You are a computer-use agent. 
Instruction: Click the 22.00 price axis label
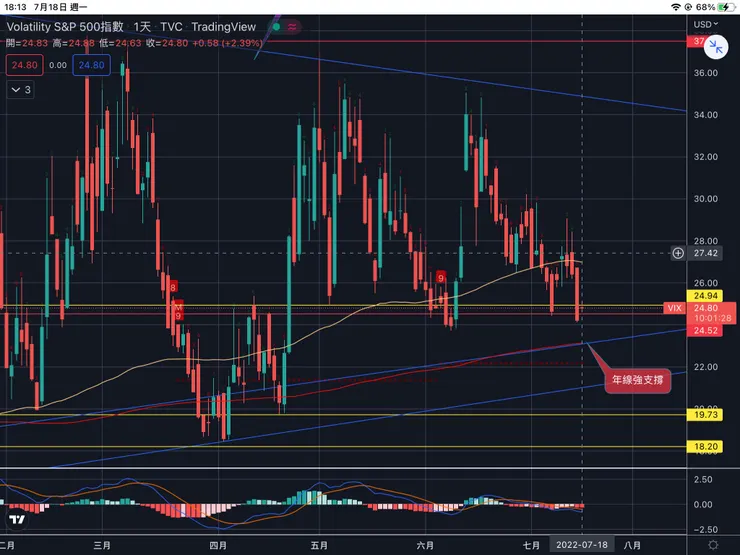pyautogui.click(x=706, y=367)
